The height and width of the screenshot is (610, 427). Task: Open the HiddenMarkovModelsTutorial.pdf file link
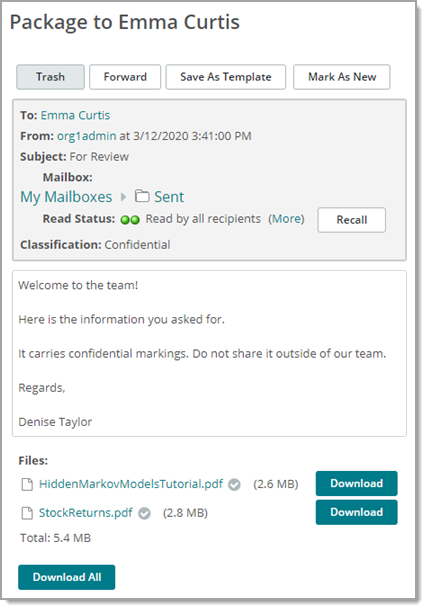[x=131, y=484]
